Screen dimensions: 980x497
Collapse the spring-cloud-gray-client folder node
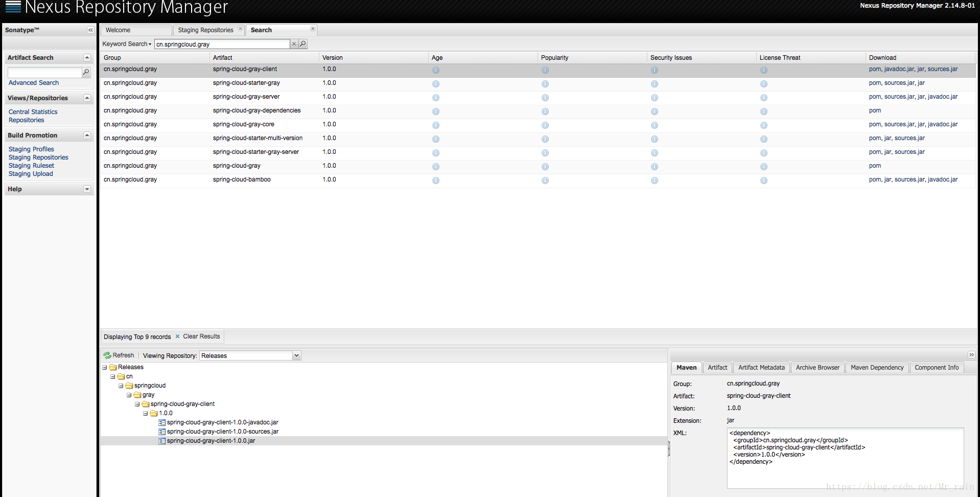[137, 404]
